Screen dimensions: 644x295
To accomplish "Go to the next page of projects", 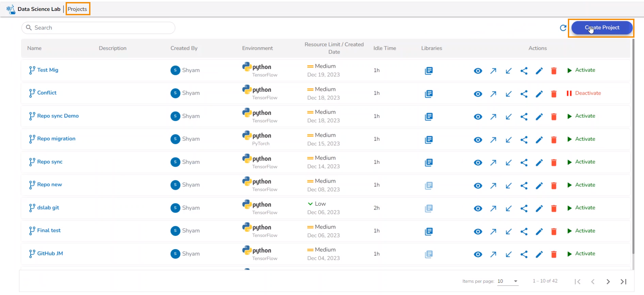I will [x=608, y=281].
